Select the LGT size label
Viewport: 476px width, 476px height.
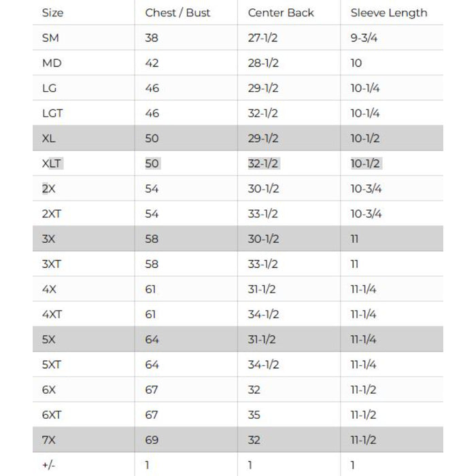pos(52,114)
